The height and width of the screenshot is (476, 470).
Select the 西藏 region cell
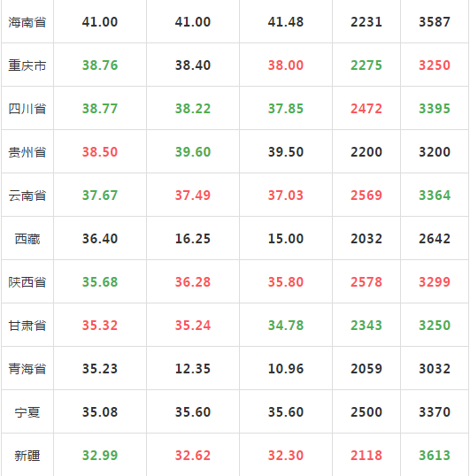tap(27, 239)
